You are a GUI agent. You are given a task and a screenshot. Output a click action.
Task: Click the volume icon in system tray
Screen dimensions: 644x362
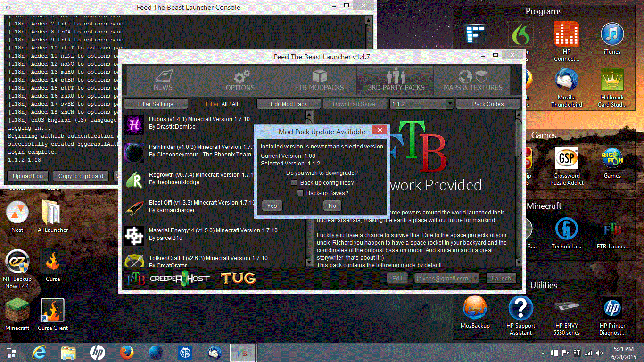(x=599, y=353)
